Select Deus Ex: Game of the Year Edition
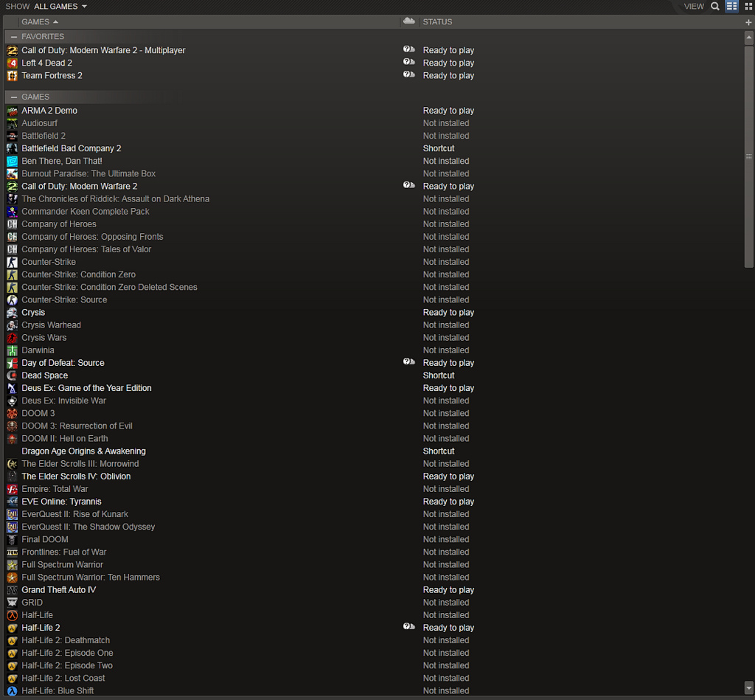 86,388
